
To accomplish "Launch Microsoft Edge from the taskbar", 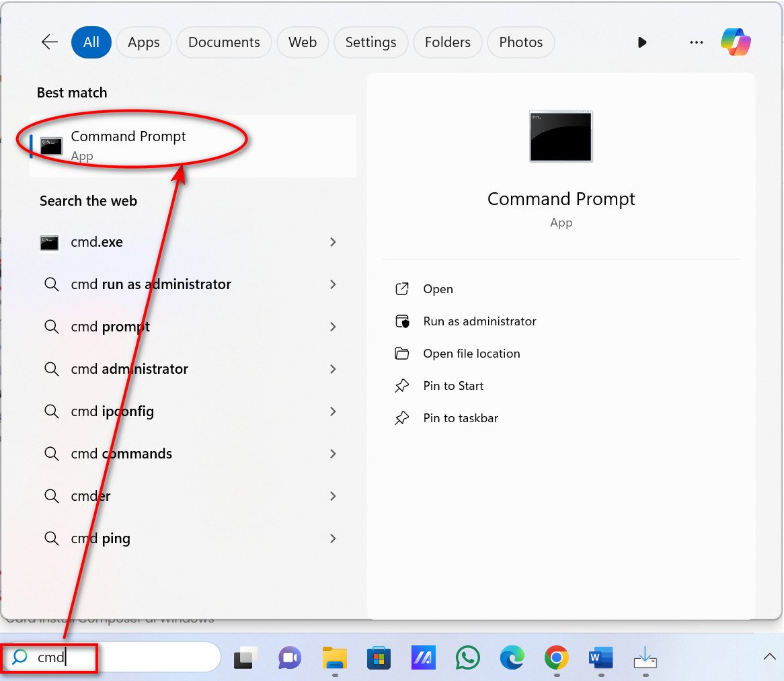I will click(x=512, y=658).
